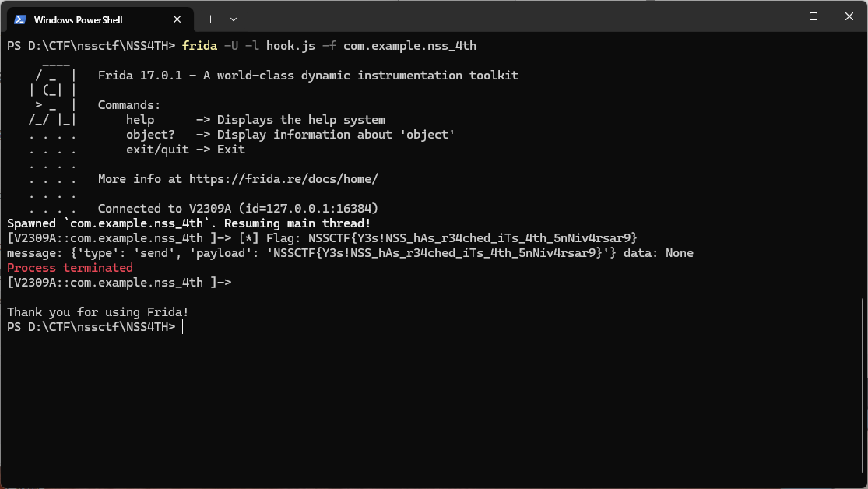Maximize the terminal window

click(814, 16)
